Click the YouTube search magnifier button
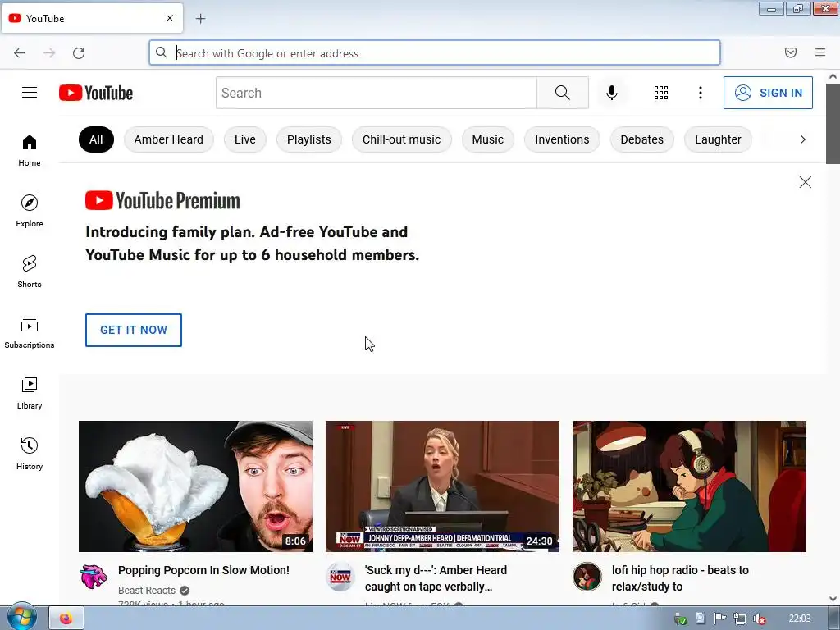This screenshot has height=630, width=840. 563,93
